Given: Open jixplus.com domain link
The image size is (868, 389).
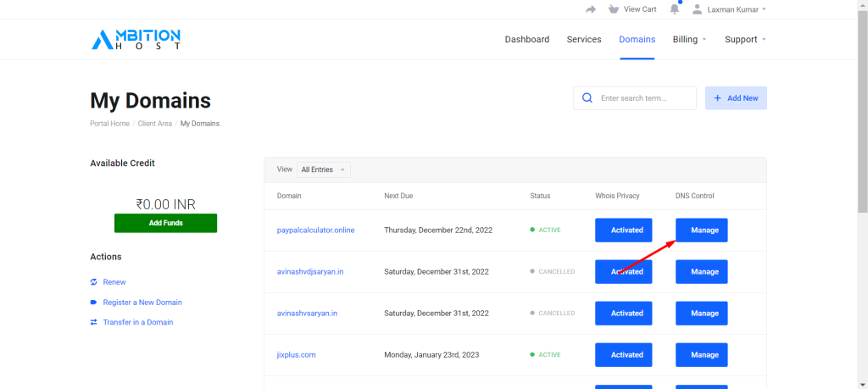Looking at the screenshot, I should pos(296,355).
